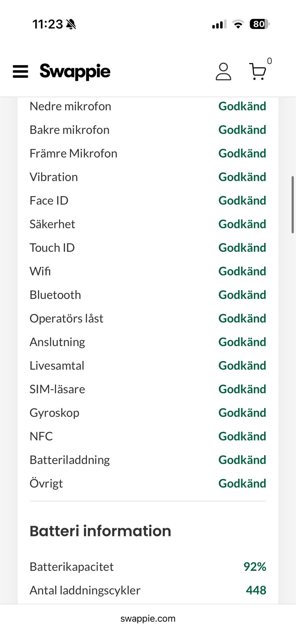The width and height of the screenshot is (296, 644).
Task: Select the Touch ID row label
Action: pyautogui.click(x=52, y=248)
